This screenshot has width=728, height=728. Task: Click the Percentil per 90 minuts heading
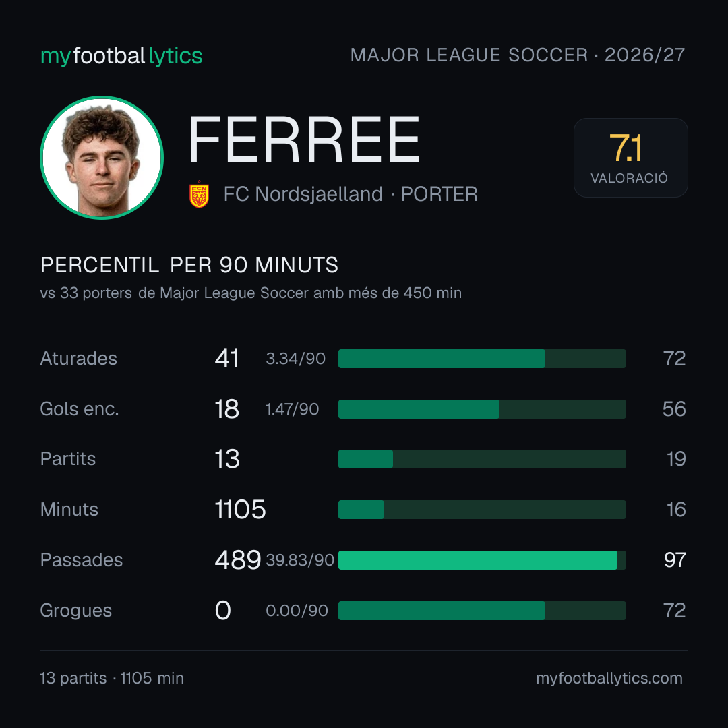pos(189,265)
